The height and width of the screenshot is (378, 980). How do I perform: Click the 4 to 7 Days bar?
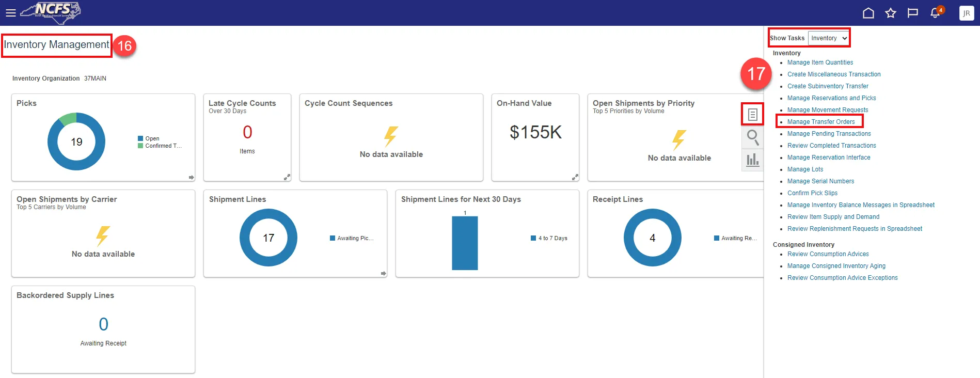[x=465, y=243]
